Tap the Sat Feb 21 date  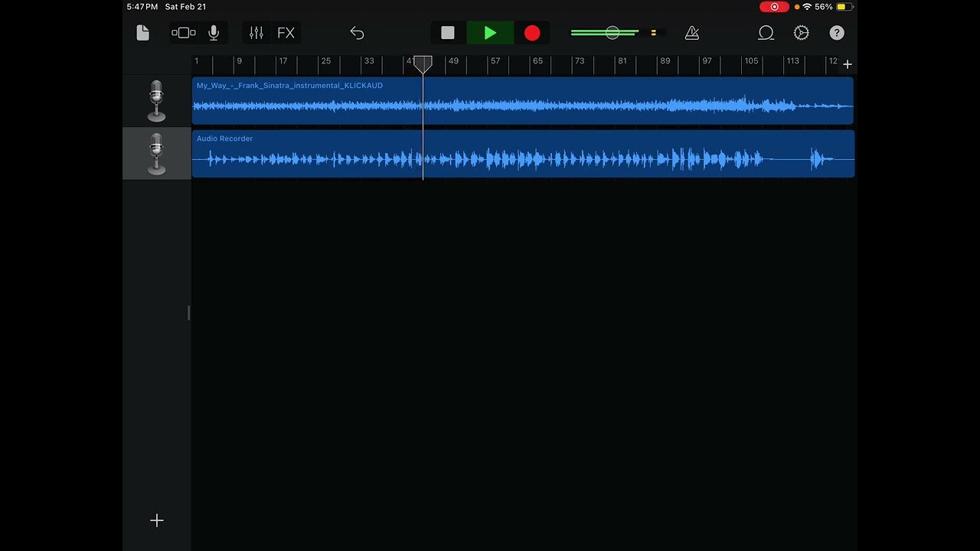click(x=185, y=7)
